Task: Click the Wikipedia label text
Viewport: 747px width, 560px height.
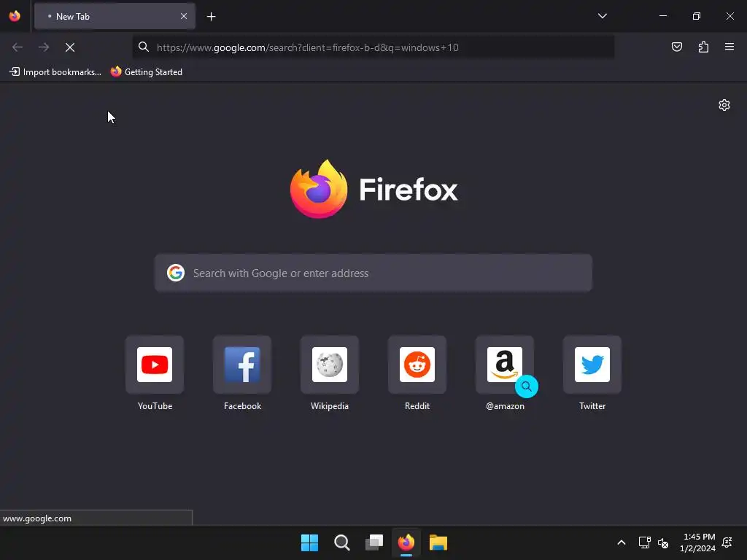Action: click(330, 406)
